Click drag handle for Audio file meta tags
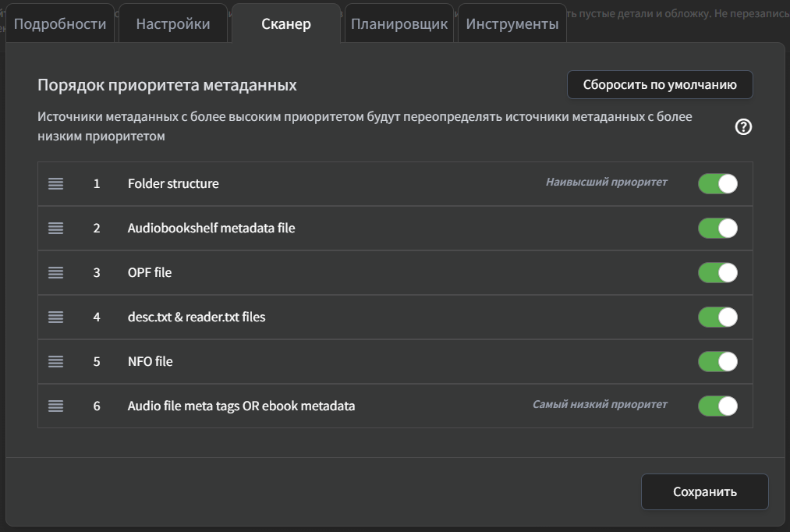Image resolution: width=790 pixels, height=532 pixels. (55, 406)
